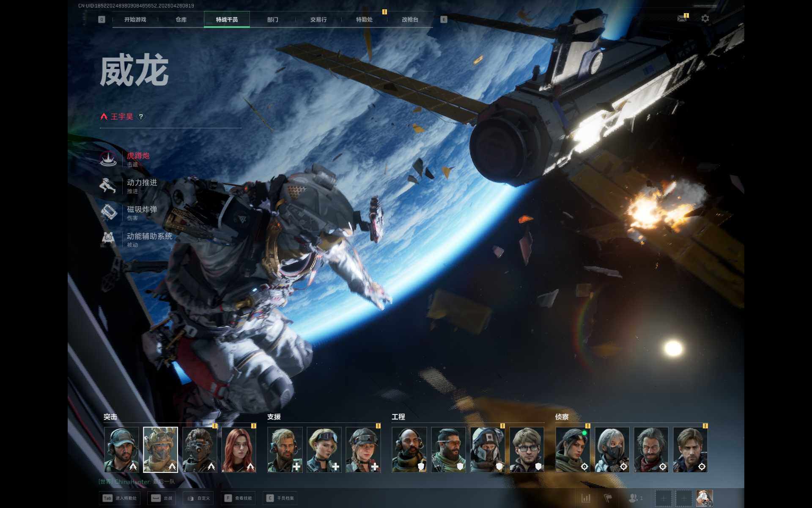The height and width of the screenshot is (508, 812).
Task: Click the 磁吸炸弹 bomb skill icon
Action: [x=108, y=213]
